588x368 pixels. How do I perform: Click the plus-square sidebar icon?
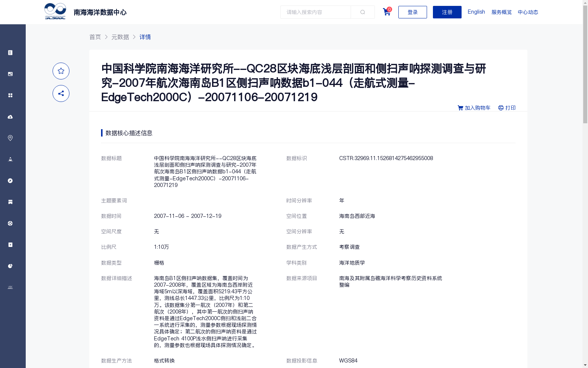10,245
